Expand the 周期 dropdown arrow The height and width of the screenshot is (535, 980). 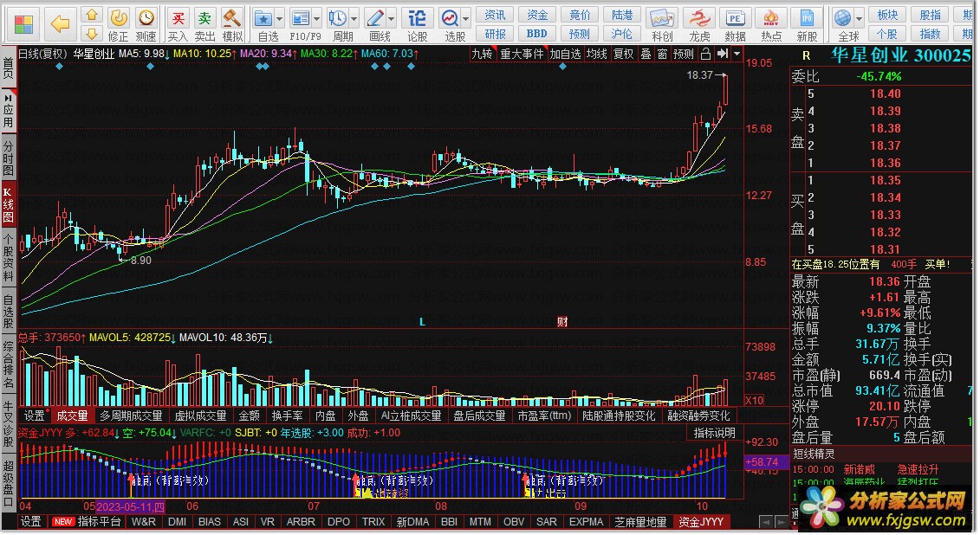(x=354, y=19)
